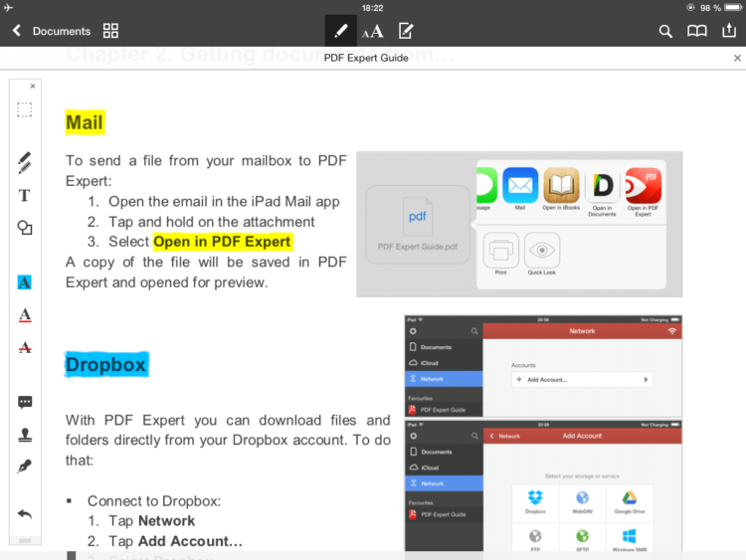Select the dashed rectangle selection tool
The height and width of the screenshot is (560, 746).
pos(25,109)
